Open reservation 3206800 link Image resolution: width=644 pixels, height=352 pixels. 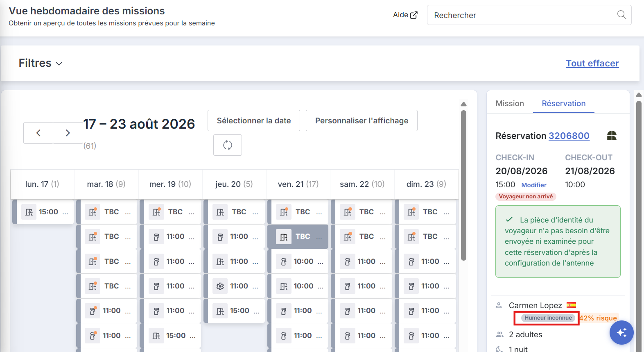pyautogui.click(x=569, y=136)
